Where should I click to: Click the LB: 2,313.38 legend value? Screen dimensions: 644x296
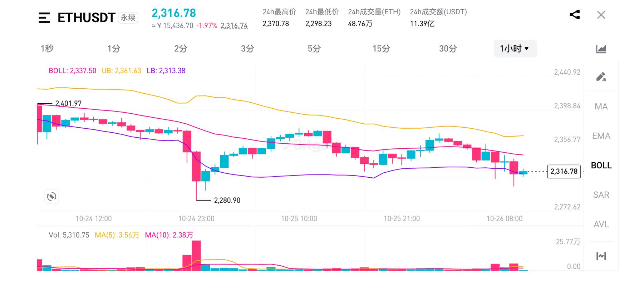click(x=166, y=71)
